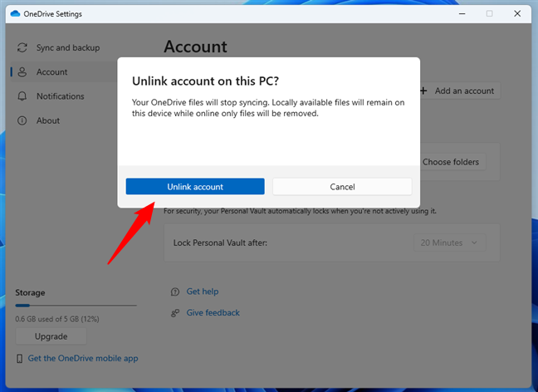The width and height of the screenshot is (538, 392).
Task: Click the feedback people icon
Action: coord(175,313)
